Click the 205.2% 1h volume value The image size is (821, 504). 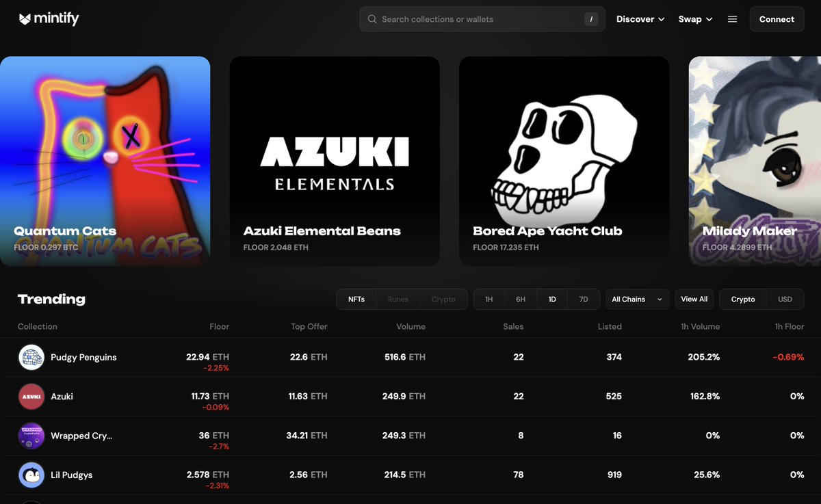[x=703, y=358]
